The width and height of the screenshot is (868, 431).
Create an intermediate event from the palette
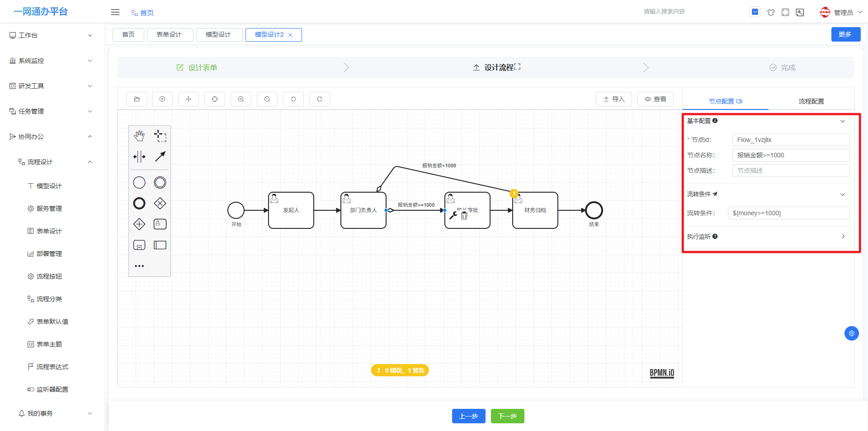160,182
